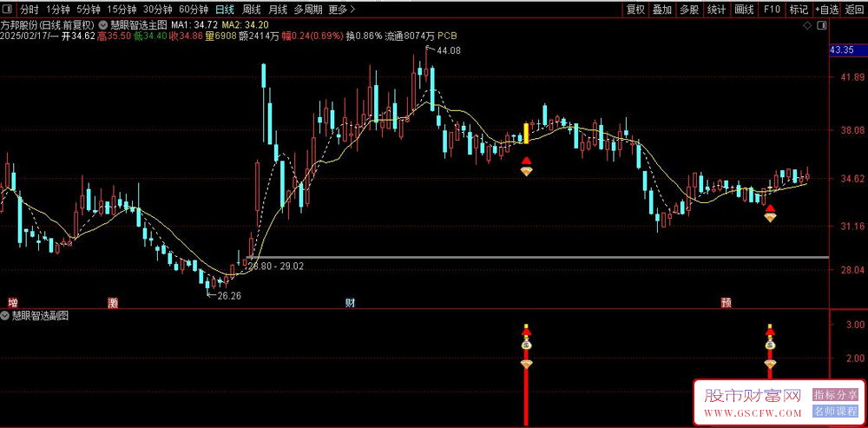The width and height of the screenshot is (868, 428).
Task: Expand the 慧眼智选副图 indicator dropdown arrow
Action: coord(5,316)
